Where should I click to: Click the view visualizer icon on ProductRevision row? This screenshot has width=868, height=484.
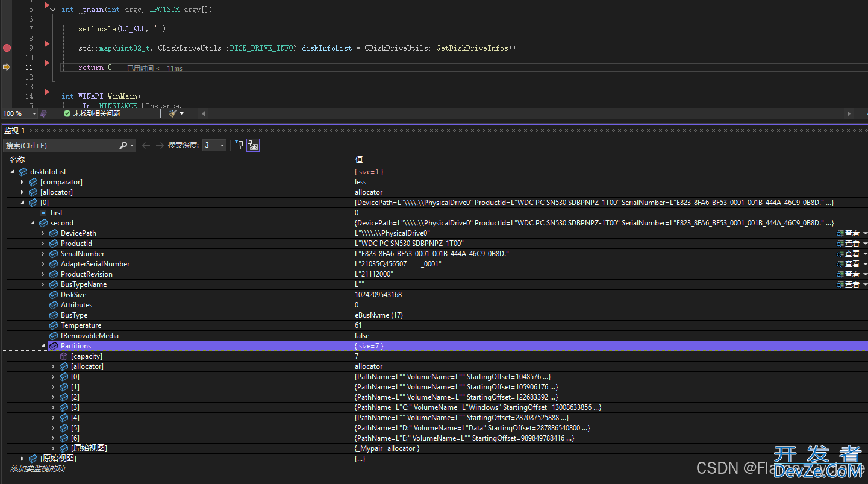coord(840,274)
